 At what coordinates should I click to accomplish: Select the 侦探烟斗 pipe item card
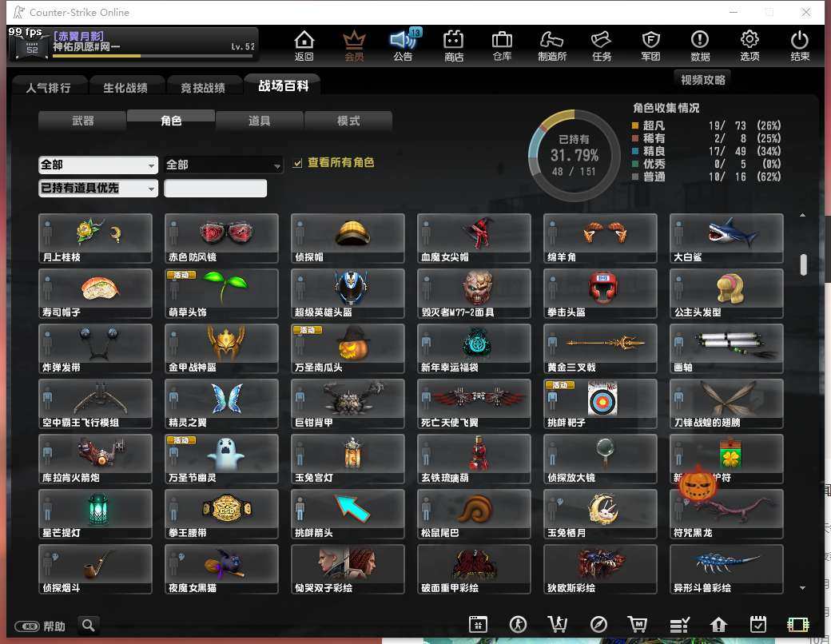pos(95,569)
